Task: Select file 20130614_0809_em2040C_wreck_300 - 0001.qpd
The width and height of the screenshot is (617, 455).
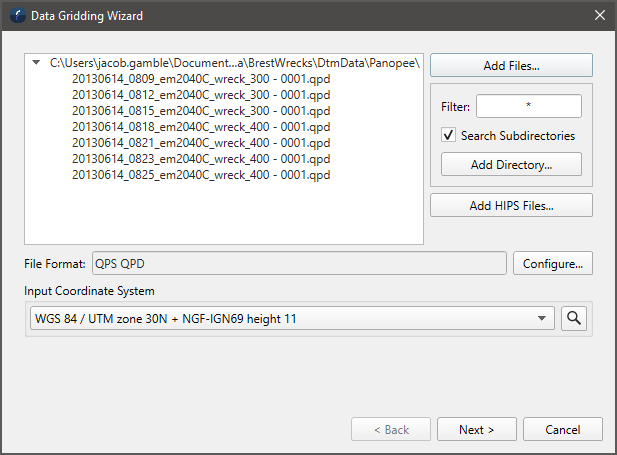Action: [201, 78]
